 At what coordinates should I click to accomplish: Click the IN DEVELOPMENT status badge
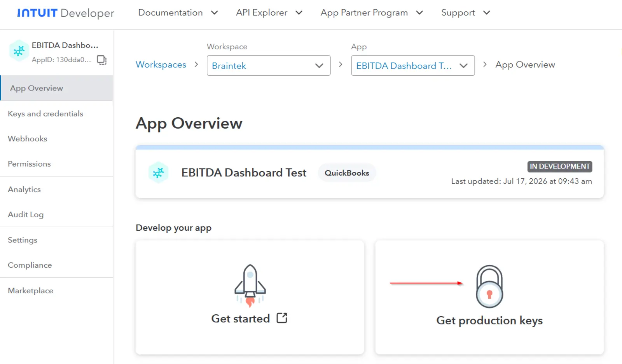coord(560,166)
